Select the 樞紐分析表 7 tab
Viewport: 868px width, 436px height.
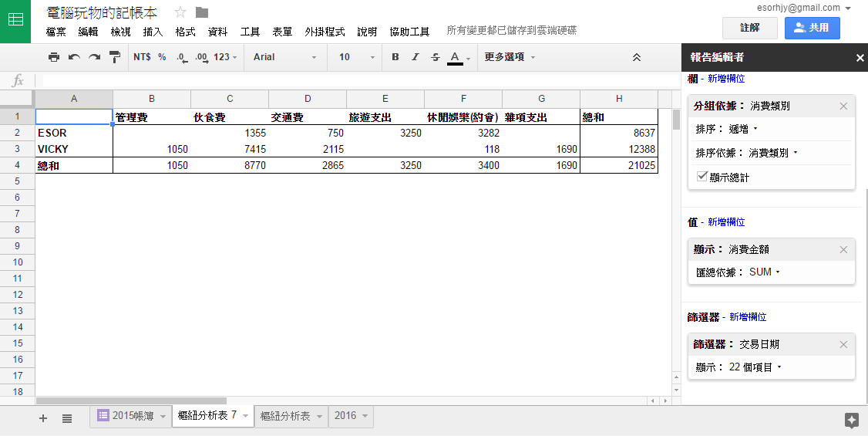coord(213,415)
